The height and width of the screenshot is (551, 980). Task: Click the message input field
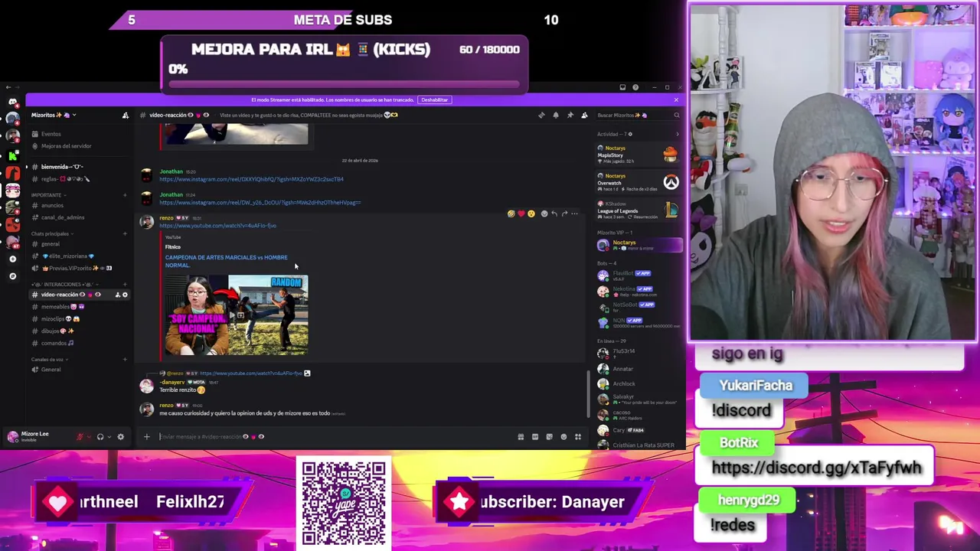point(329,437)
